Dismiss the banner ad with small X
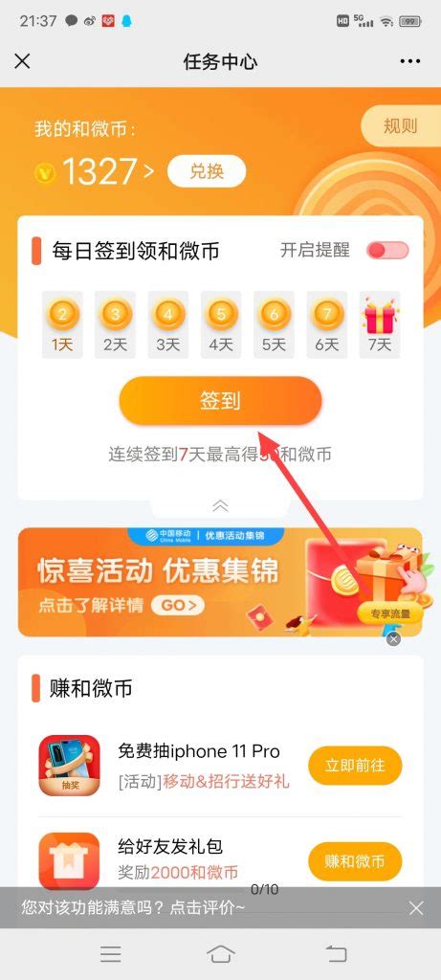Viewport: 441px width, 980px height. [393, 638]
